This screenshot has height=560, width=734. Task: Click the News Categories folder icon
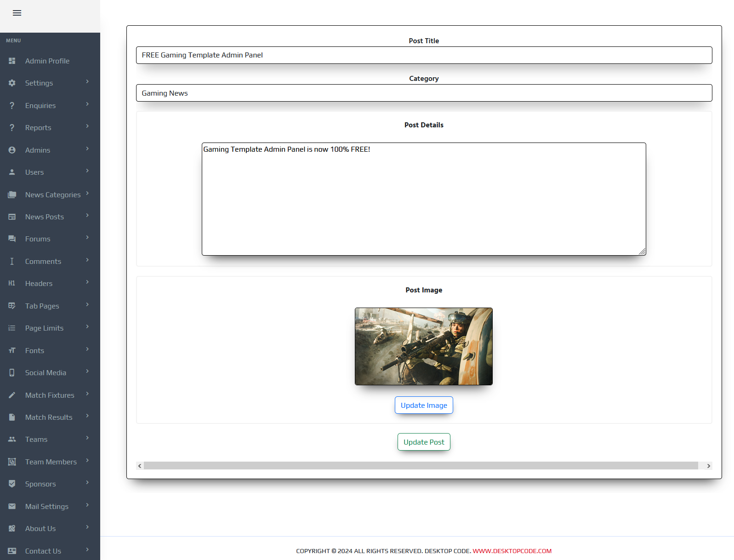[x=12, y=195]
